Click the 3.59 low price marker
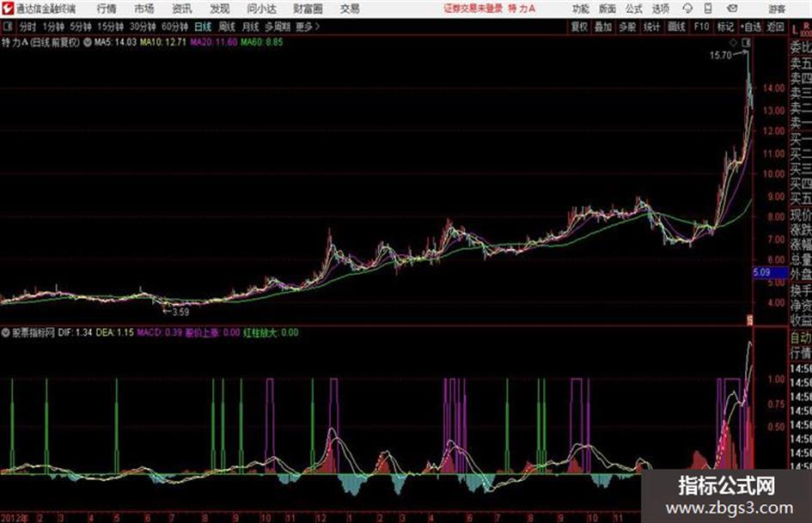Image resolution: width=812 pixels, height=523 pixels. pyautogui.click(x=180, y=313)
